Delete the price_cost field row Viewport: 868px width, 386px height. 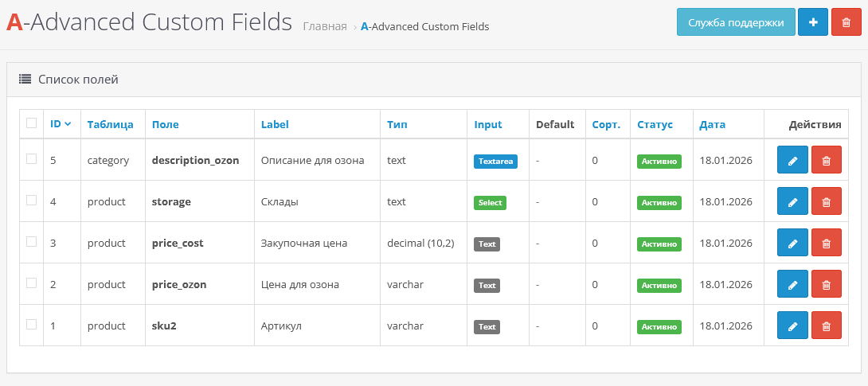(826, 244)
